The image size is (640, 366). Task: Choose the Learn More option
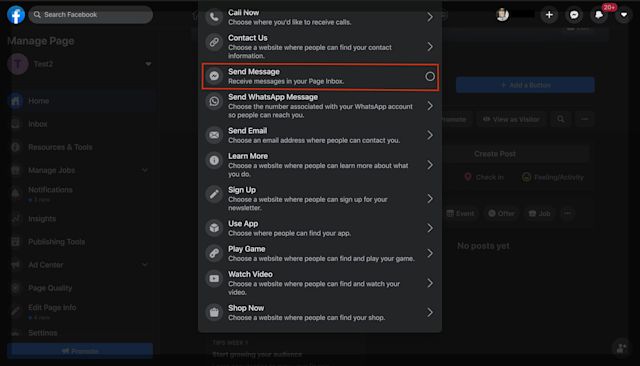point(320,165)
